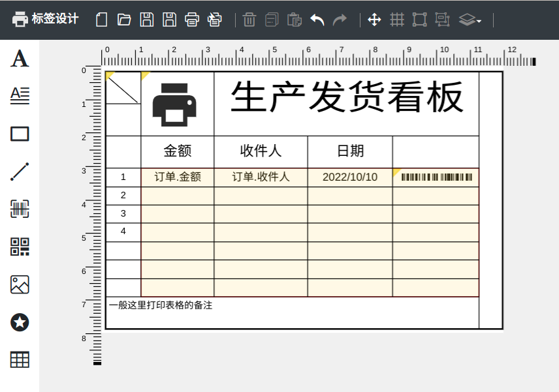The height and width of the screenshot is (392, 559).
Task: Activate the Move tool in the toolbar
Action: tap(374, 20)
